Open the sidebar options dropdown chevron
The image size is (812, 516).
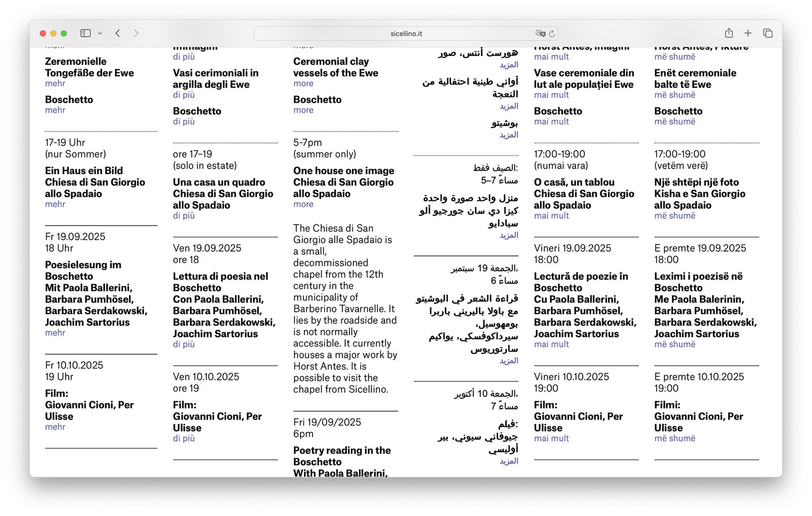(100, 33)
